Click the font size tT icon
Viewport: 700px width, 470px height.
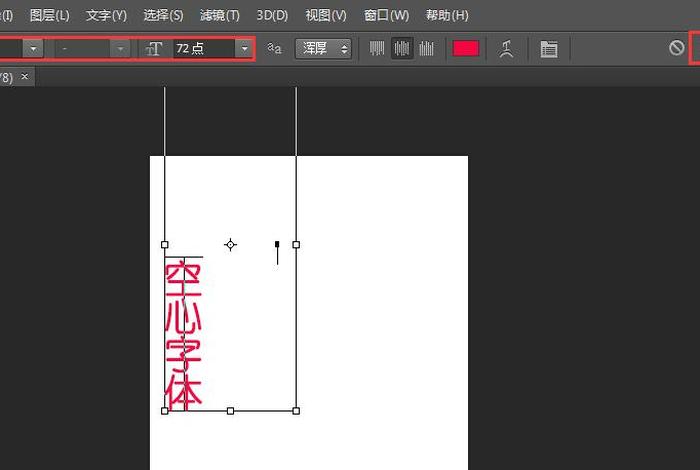(154, 48)
